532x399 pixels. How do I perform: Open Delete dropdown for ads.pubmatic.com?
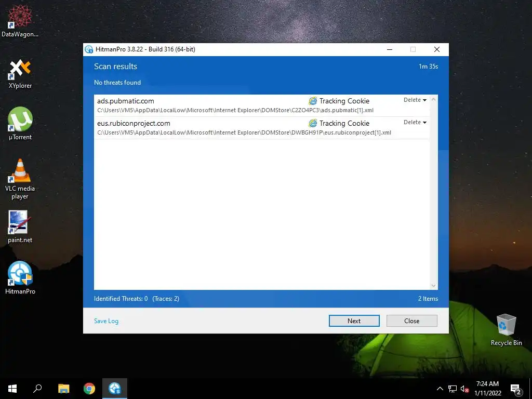(415, 100)
